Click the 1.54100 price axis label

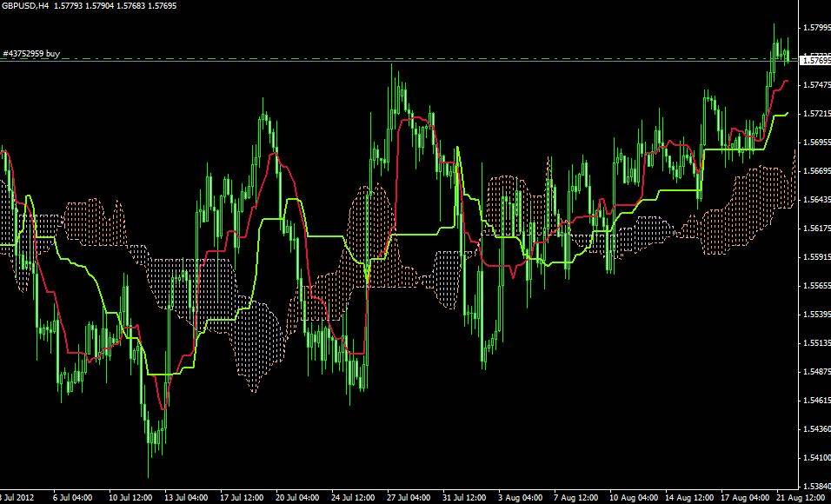tap(817, 458)
